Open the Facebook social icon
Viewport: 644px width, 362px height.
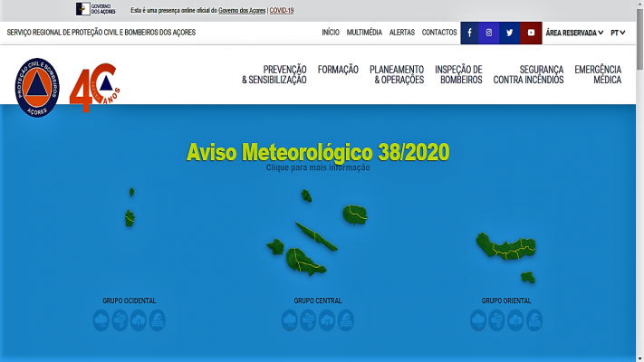point(469,33)
